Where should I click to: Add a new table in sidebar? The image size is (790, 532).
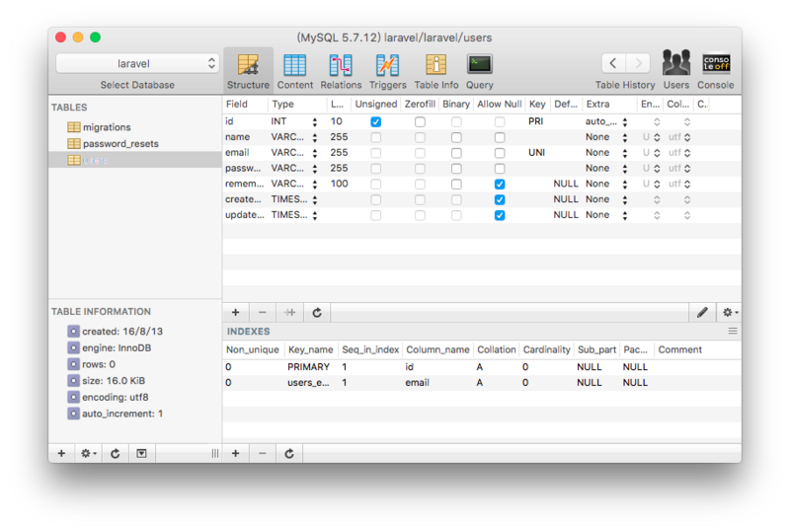pyautogui.click(x=61, y=453)
